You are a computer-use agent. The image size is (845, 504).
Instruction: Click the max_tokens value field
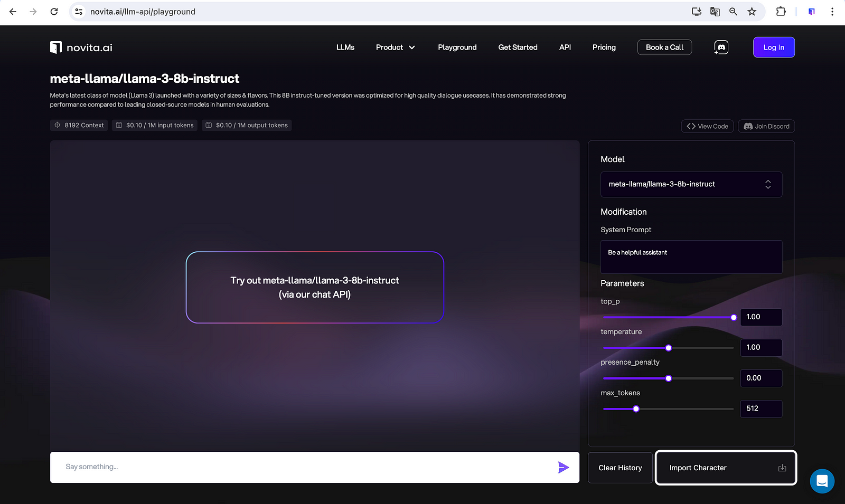tap(761, 409)
